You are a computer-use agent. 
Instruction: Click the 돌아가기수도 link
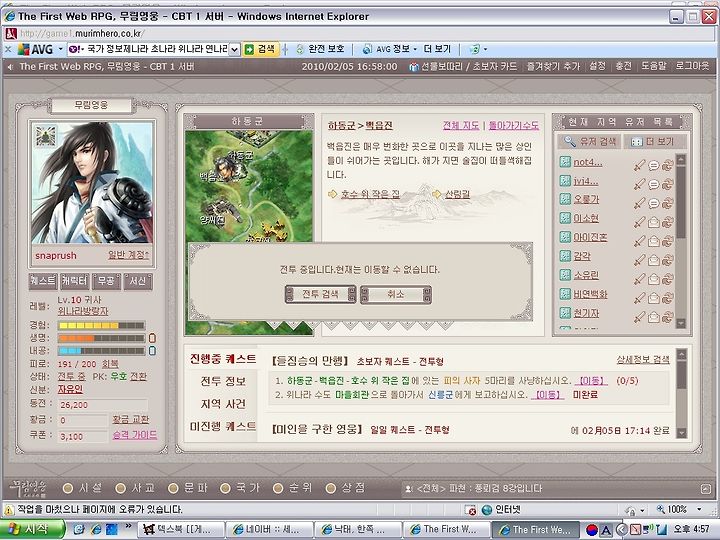(513, 125)
